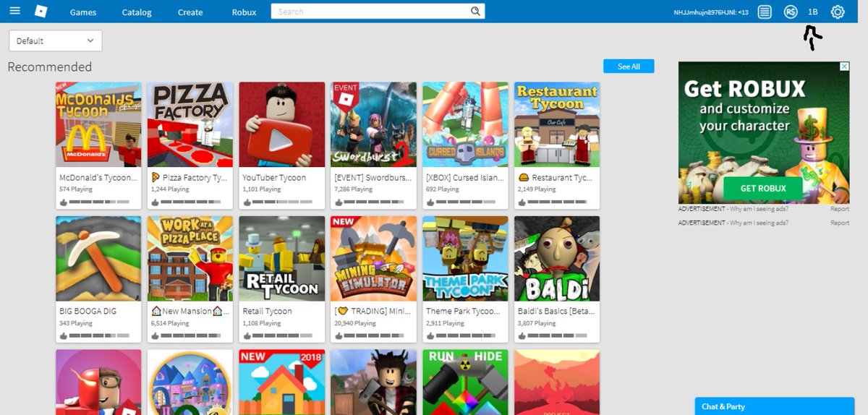This screenshot has width=868, height=415.
Task: Open Theme Park Tycoon thumbnail
Action: point(466,258)
